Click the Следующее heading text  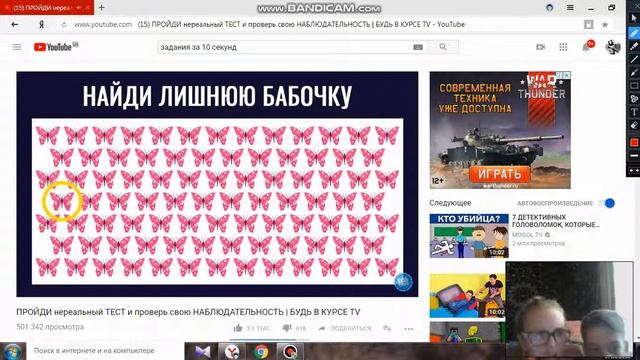(x=450, y=203)
